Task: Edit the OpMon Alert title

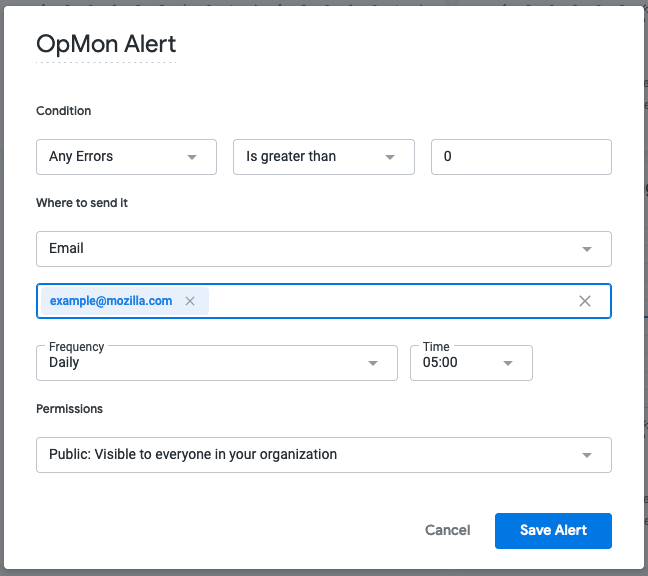Action: point(106,44)
